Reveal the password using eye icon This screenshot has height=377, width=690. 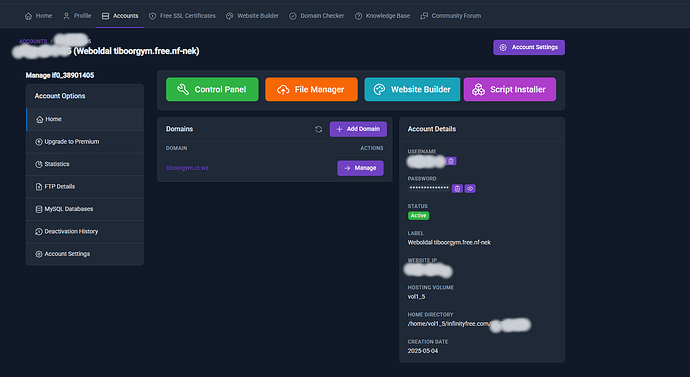coord(470,188)
